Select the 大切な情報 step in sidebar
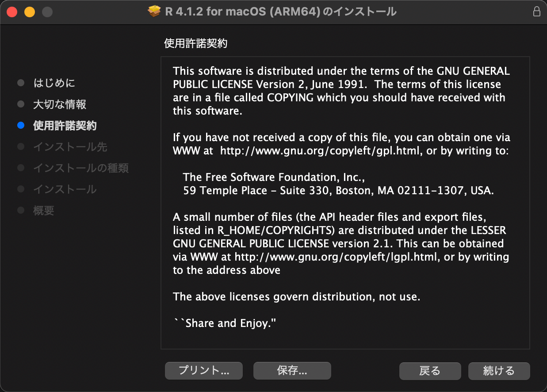The height and width of the screenshot is (392, 547). pos(60,104)
